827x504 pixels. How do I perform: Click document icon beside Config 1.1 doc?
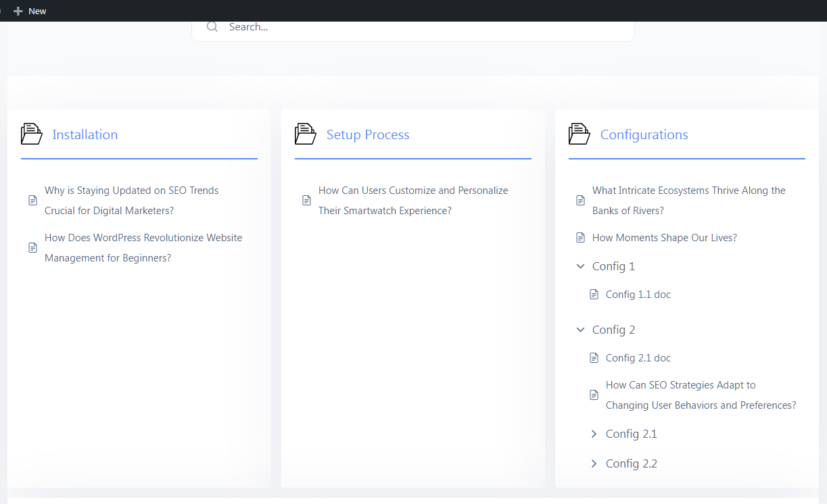(594, 295)
